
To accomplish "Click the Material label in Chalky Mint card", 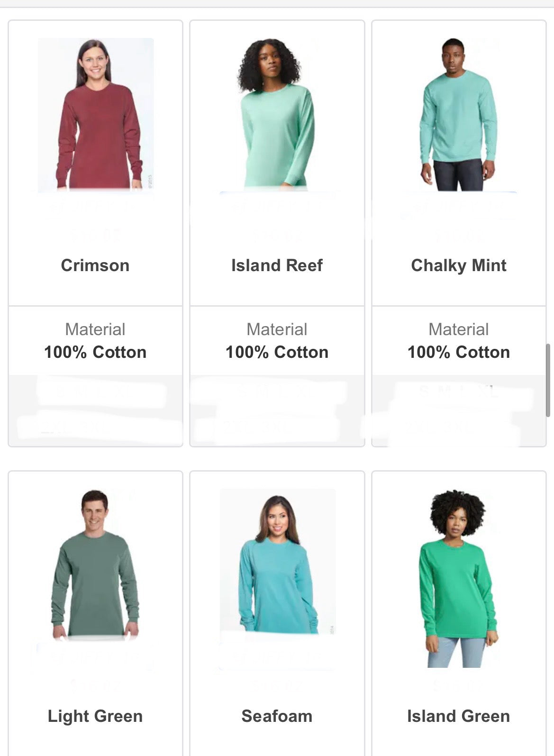I will (459, 329).
